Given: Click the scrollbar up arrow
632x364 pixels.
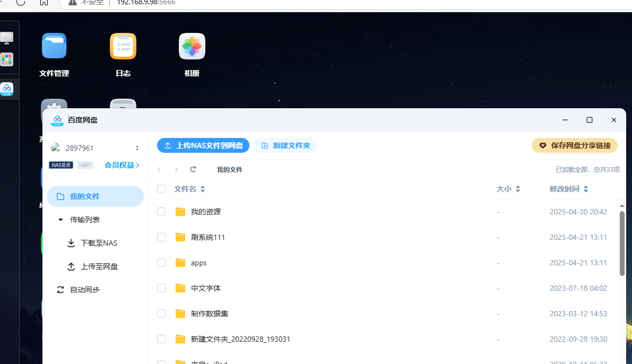Looking at the screenshot, I should coord(622,205).
